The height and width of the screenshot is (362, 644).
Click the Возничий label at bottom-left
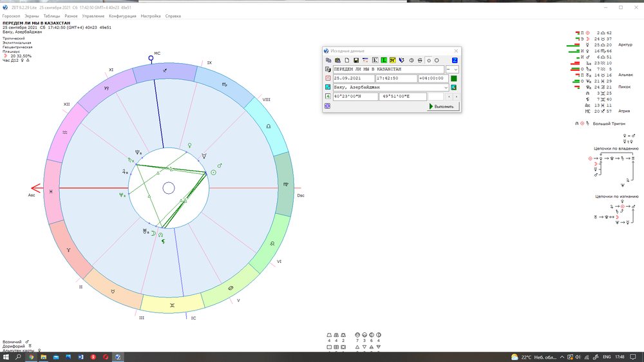(12, 342)
